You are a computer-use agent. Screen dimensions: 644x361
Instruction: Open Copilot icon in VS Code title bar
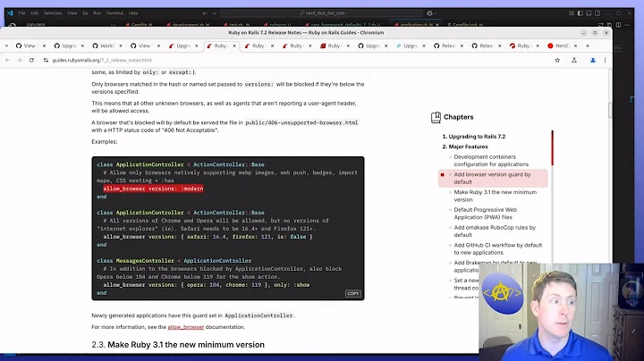[x=429, y=13]
